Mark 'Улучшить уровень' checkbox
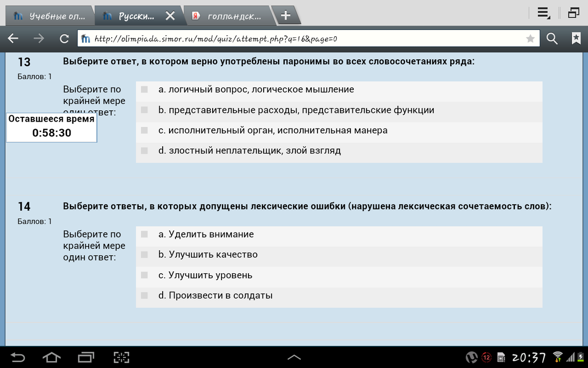Viewport: 588px width, 368px height. click(144, 275)
